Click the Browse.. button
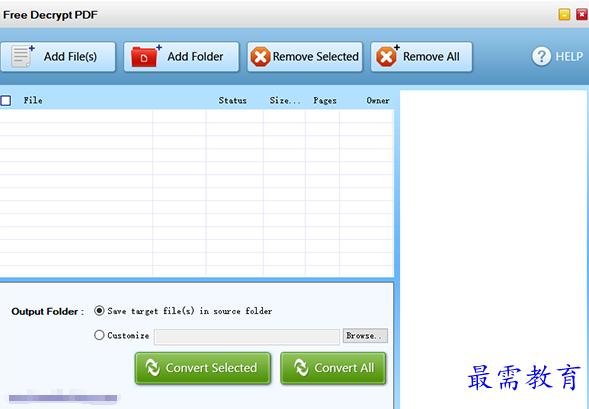The width and height of the screenshot is (589, 409). 365,336
